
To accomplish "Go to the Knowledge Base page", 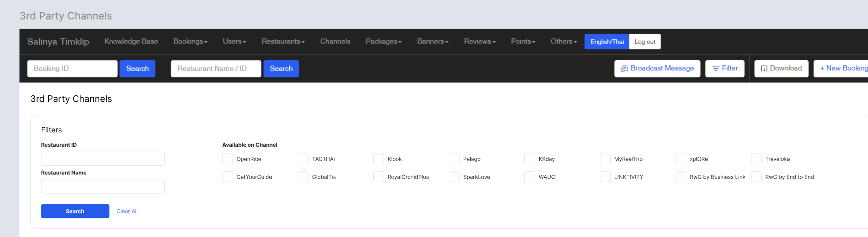I will pos(131,42).
